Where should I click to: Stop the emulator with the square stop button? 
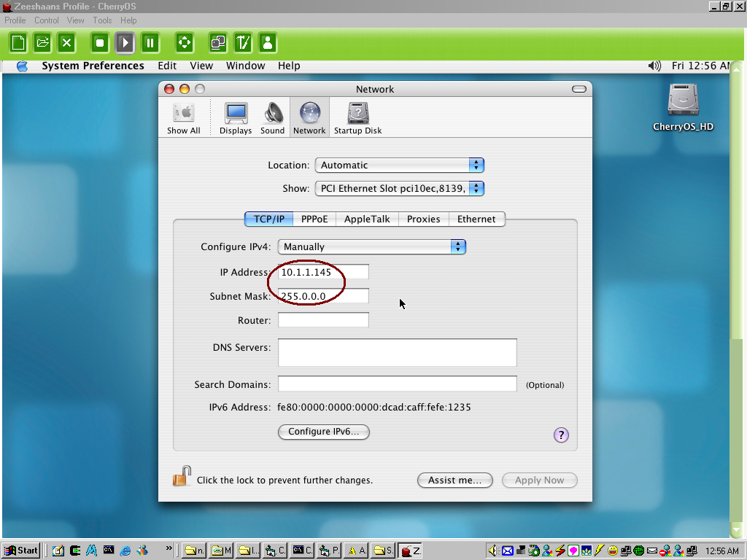(100, 43)
